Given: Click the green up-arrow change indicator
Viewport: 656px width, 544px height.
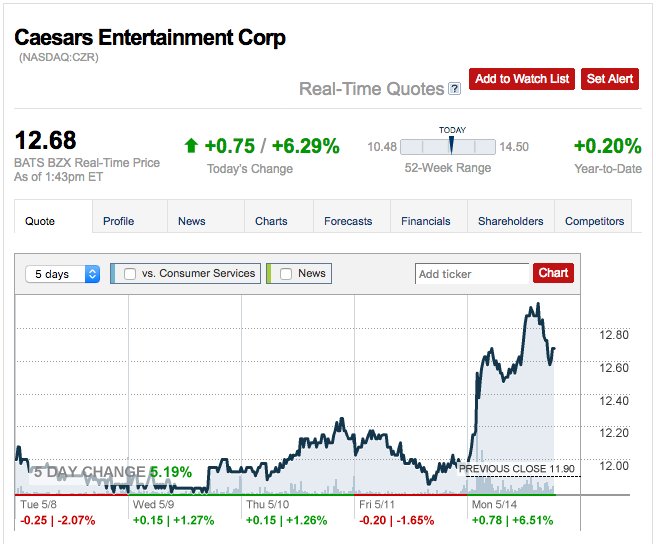Looking at the screenshot, I should point(191,146).
